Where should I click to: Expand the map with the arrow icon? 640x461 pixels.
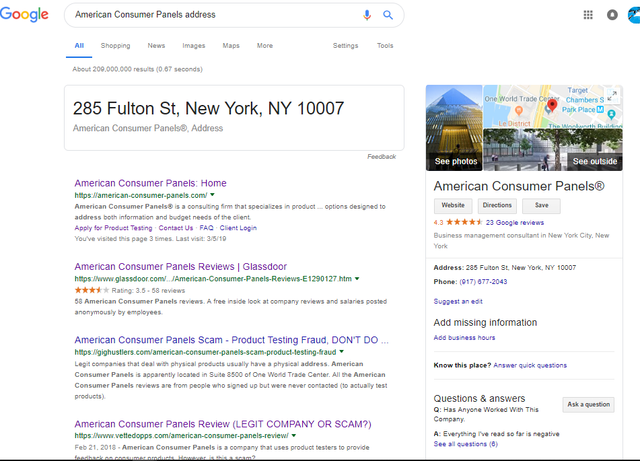click(x=613, y=95)
